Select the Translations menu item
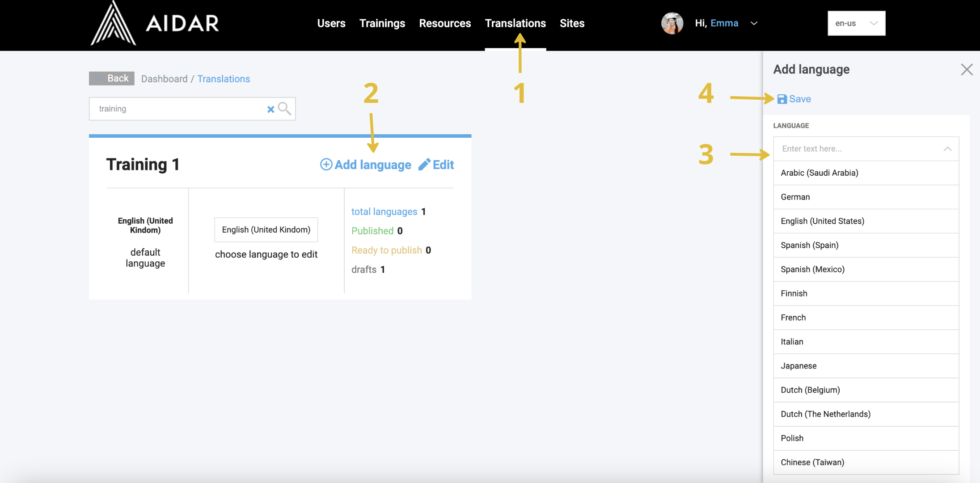Image resolution: width=980 pixels, height=483 pixels. [515, 23]
